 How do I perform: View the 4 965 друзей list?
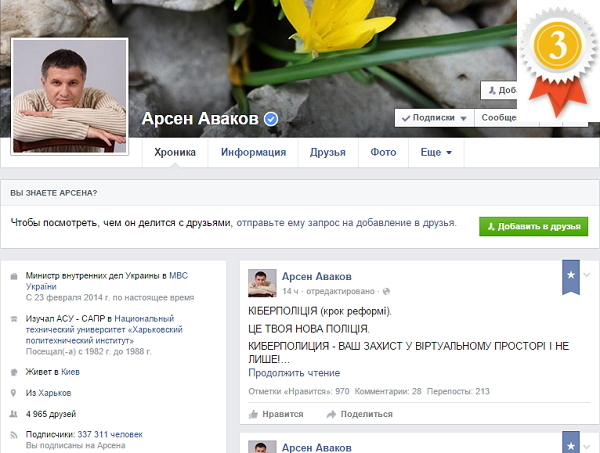click(51, 414)
